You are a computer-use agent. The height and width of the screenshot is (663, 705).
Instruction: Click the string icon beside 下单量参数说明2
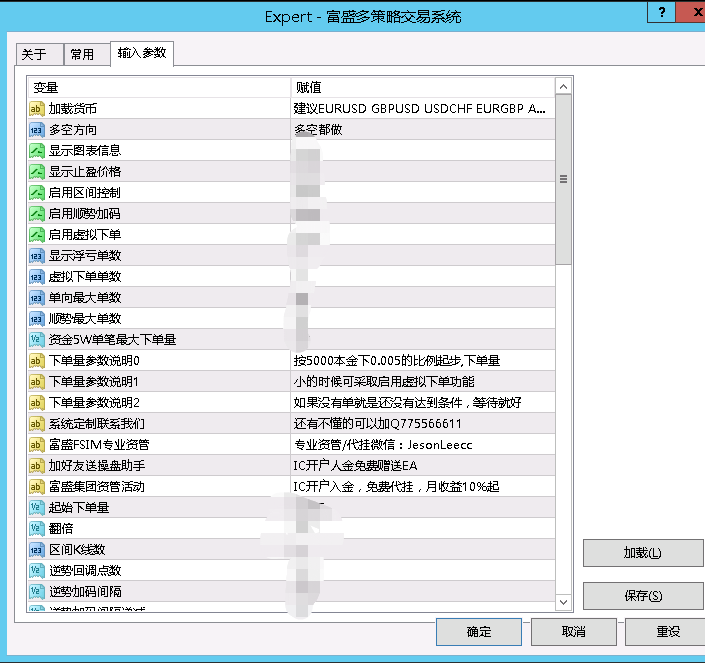coord(37,403)
